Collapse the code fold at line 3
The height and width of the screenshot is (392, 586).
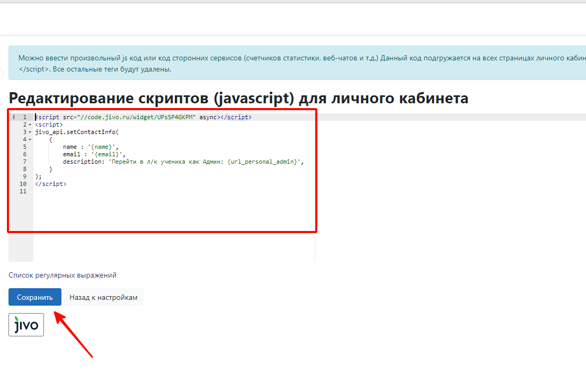(x=30, y=132)
